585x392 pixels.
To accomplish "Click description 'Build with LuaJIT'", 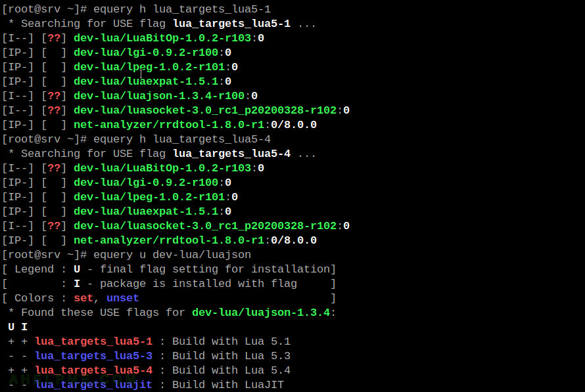I will pyautogui.click(x=228, y=385).
